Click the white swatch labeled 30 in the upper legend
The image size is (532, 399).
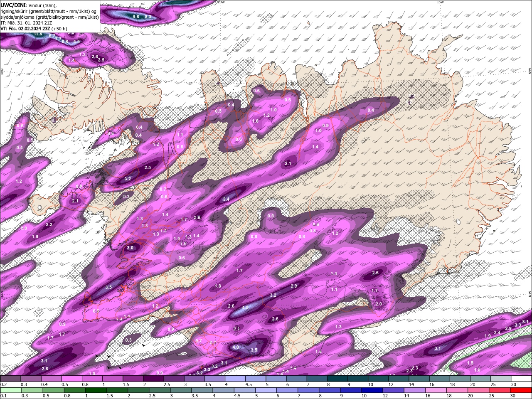[x=522, y=379]
